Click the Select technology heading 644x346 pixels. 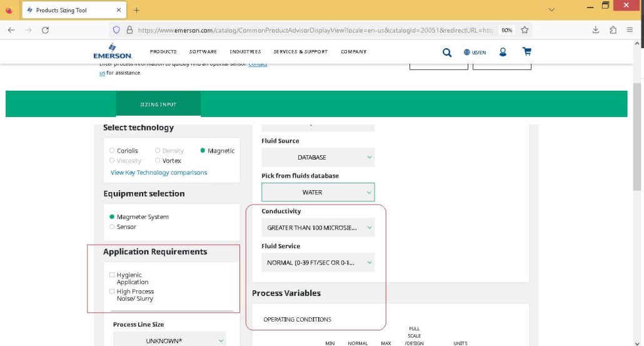[x=138, y=128]
